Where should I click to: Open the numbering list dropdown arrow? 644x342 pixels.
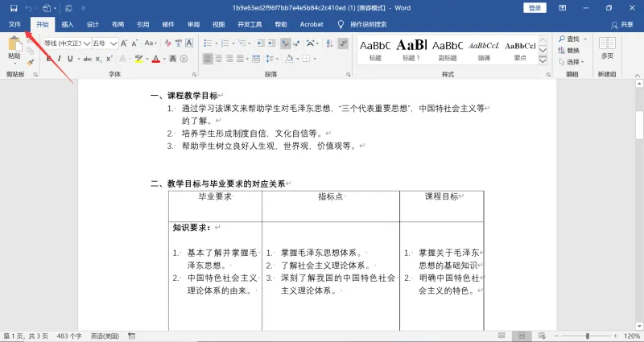pyautogui.click(x=233, y=43)
